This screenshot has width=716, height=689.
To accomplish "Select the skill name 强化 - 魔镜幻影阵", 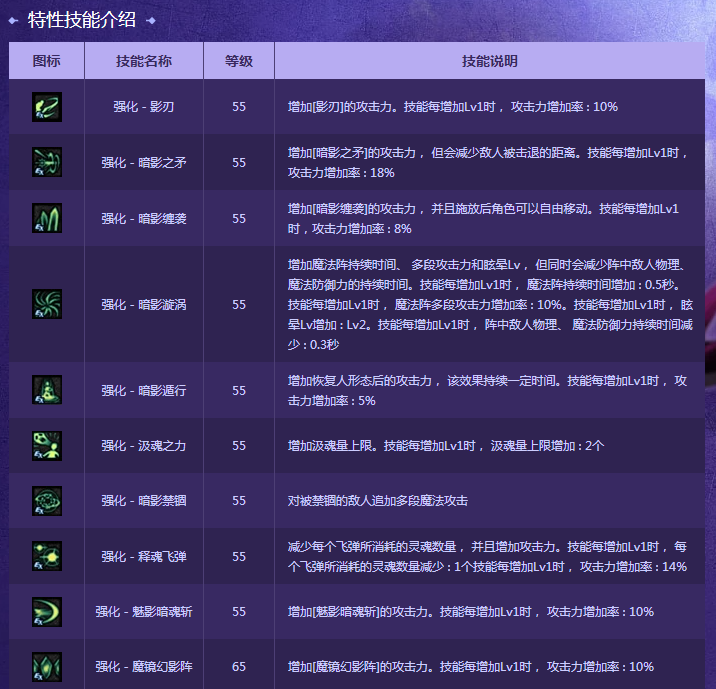I will 144,667.
